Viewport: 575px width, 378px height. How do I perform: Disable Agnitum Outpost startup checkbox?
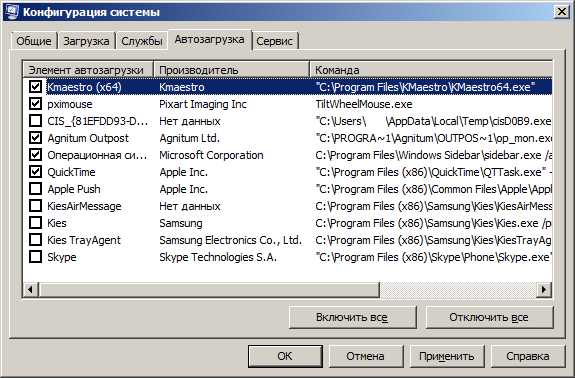click(x=35, y=138)
